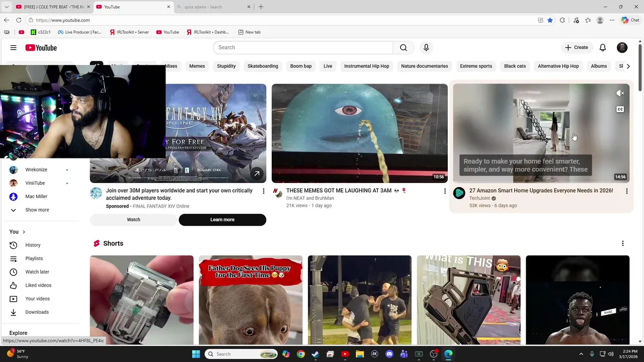This screenshot has width=644, height=362.
Task: Play the blue one-eyed meme thumbnail
Action: [x=359, y=133]
